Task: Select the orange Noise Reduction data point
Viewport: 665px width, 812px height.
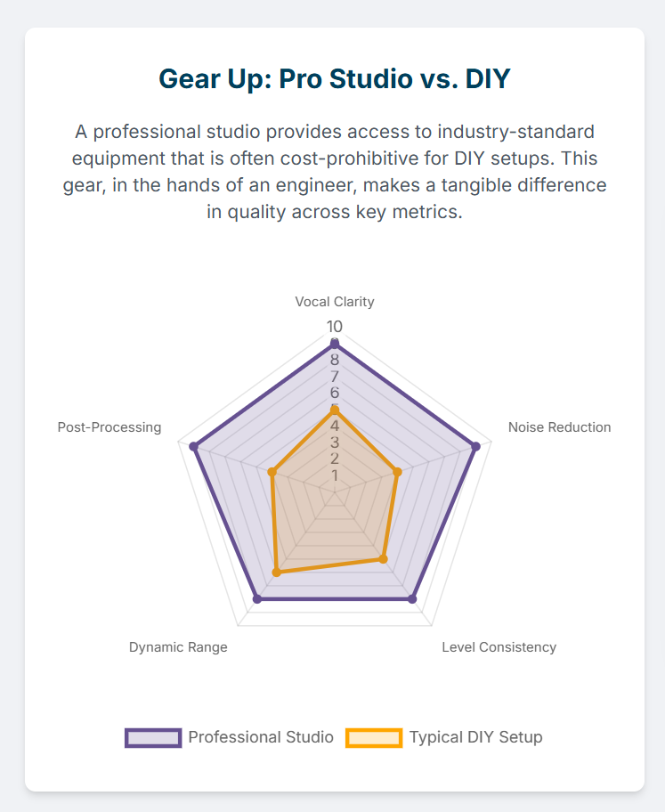Action: (x=397, y=472)
